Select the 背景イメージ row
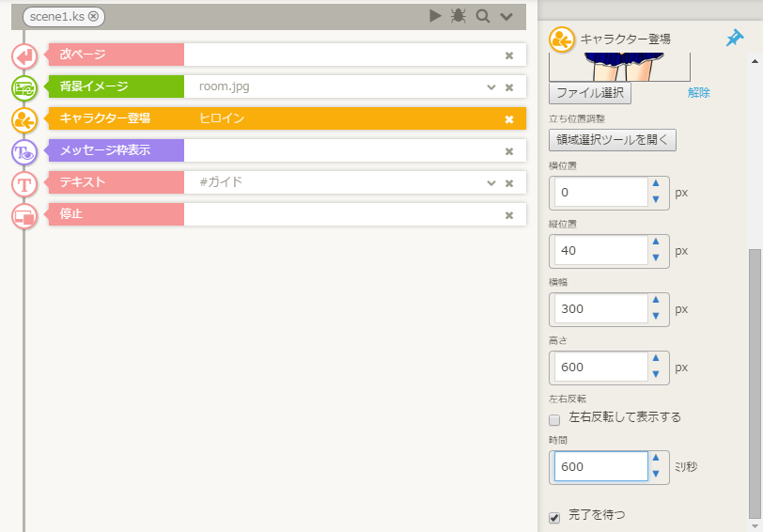The image size is (763, 532). coord(288,86)
